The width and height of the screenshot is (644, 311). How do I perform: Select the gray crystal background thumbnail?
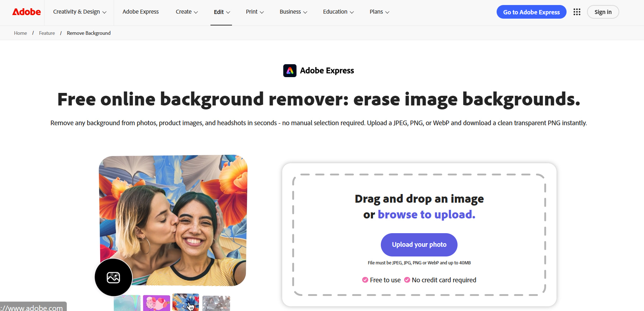click(x=216, y=303)
